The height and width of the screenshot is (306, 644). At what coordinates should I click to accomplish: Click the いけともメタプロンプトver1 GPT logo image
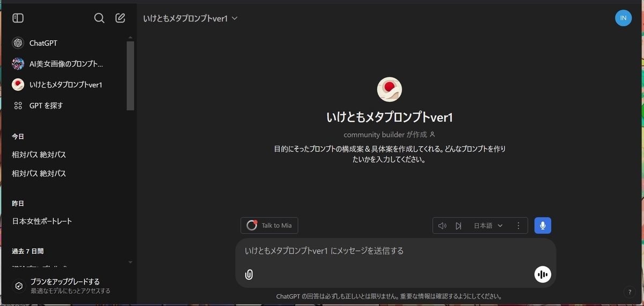click(390, 90)
